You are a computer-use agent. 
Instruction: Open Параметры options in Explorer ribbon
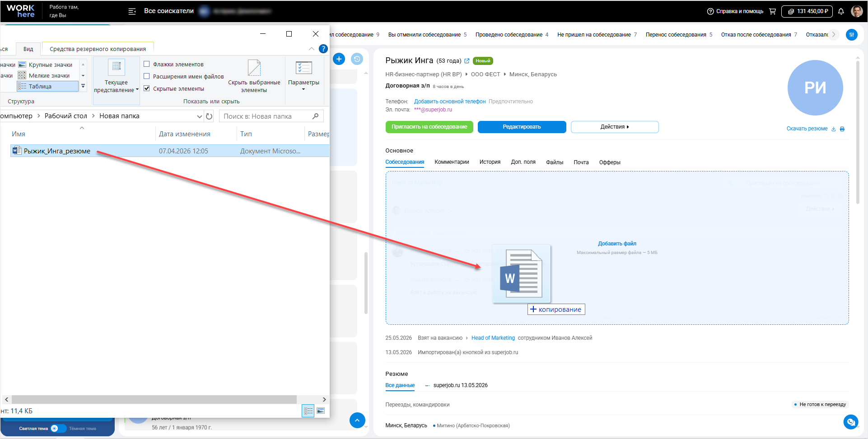pyautogui.click(x=303, y=76)
